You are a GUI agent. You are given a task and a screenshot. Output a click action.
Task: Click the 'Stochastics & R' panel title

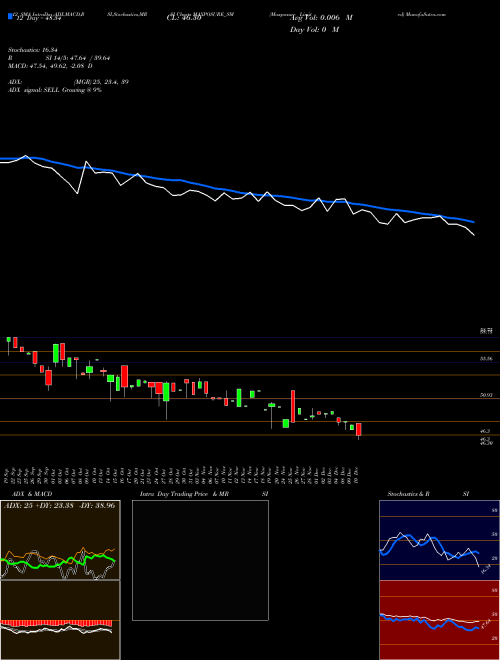408,494
